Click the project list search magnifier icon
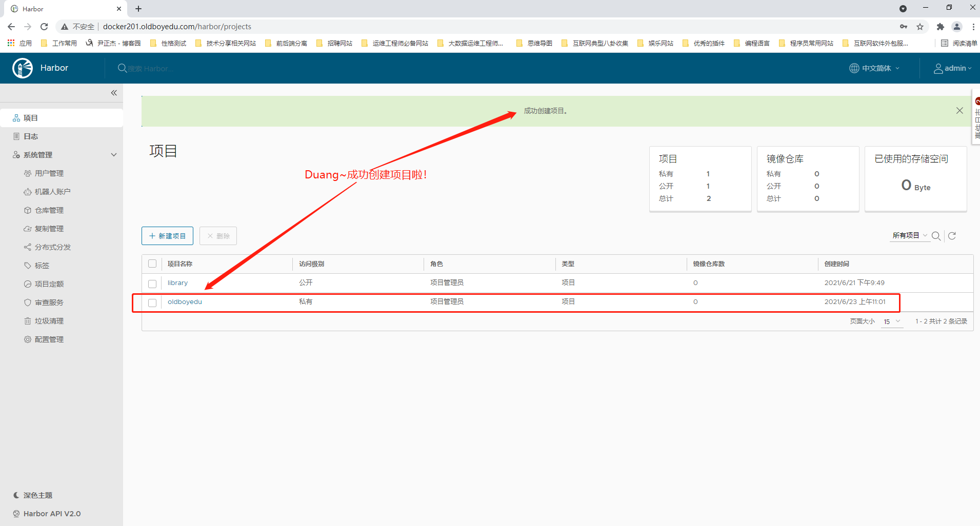980x526 pixels. coord(936,236)
